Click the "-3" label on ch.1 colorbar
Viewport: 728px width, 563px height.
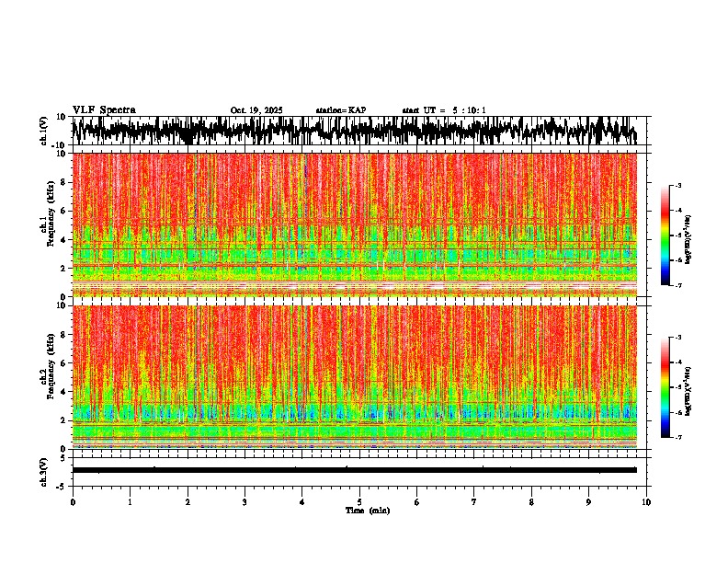coord(678,186)
